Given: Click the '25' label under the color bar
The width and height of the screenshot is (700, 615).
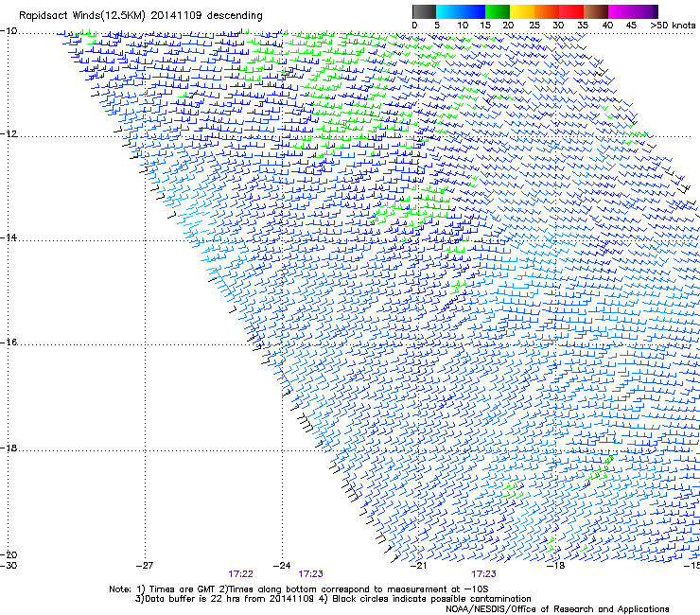Looking at the screenshot, I should [534, 26].
